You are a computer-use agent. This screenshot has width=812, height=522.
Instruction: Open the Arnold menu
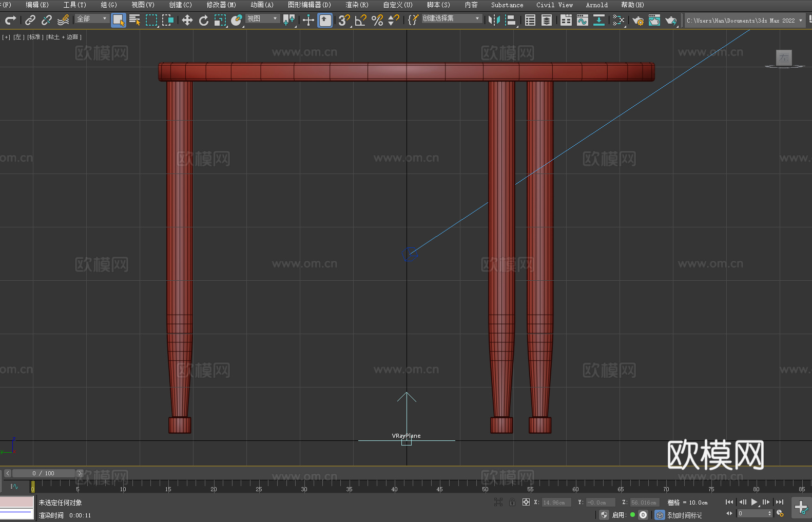(x=596, y=5)
